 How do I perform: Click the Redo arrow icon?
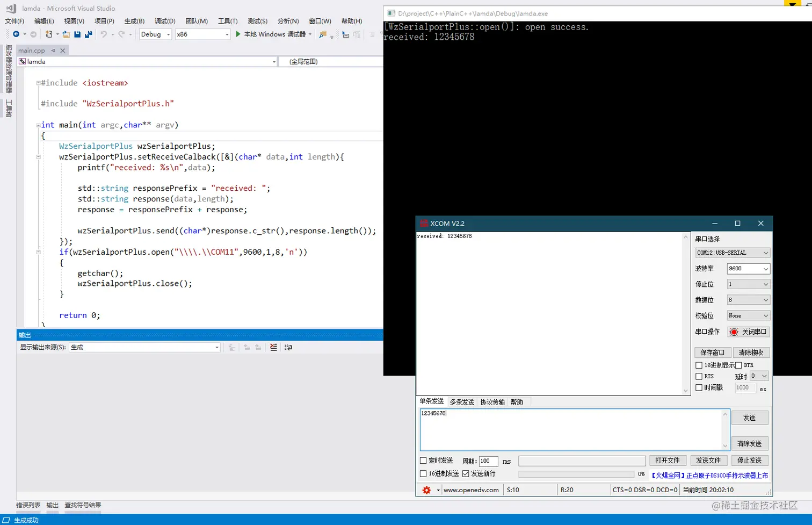click(x=121, y=34)
